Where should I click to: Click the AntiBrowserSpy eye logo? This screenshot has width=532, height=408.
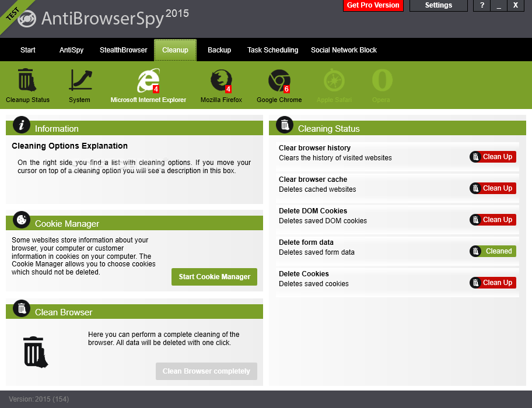coord(27,19)
